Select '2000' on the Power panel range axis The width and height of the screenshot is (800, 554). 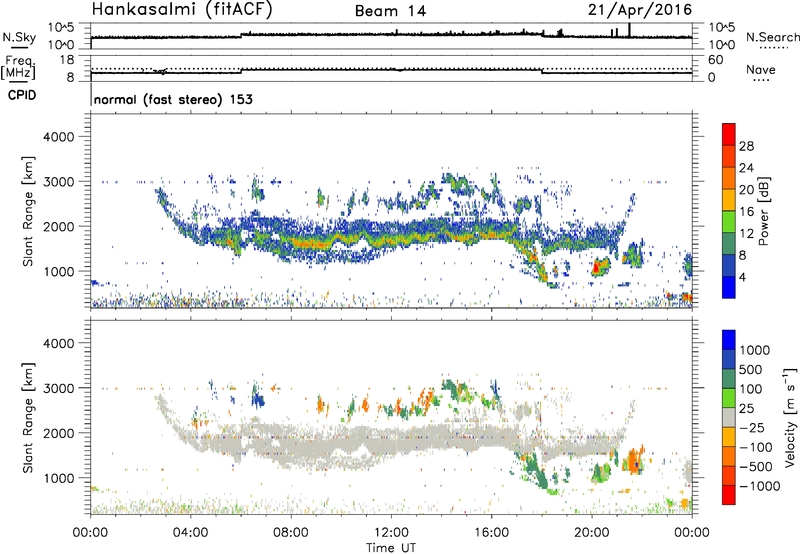point(58,226)
